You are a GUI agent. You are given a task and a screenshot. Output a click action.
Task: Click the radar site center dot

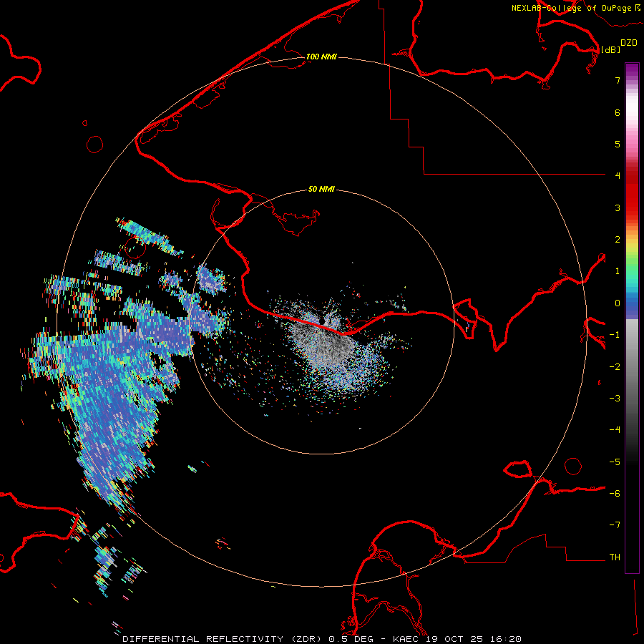click(321, 321)
